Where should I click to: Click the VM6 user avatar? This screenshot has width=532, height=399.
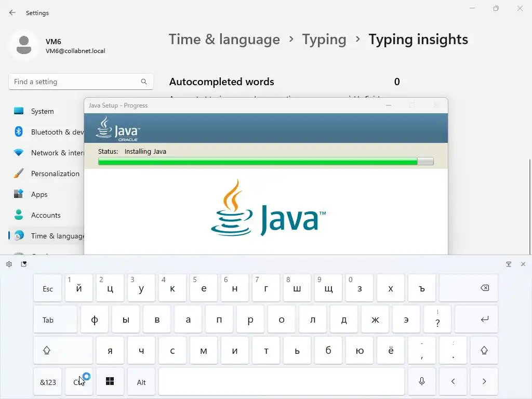(24, 45)
